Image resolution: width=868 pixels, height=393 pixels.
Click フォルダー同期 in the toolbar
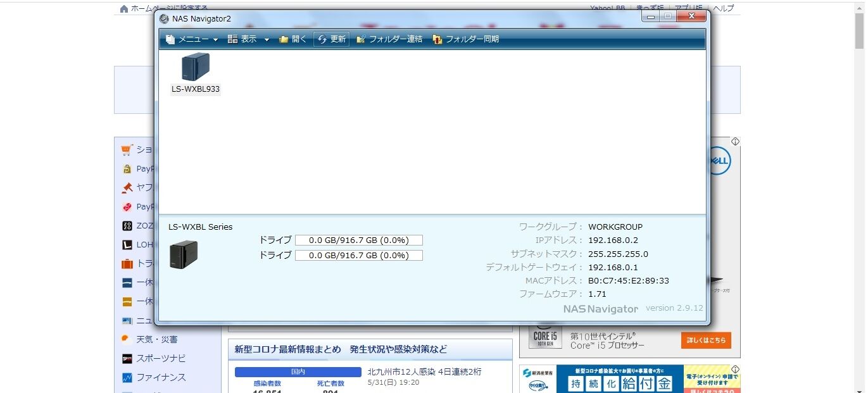466,39
